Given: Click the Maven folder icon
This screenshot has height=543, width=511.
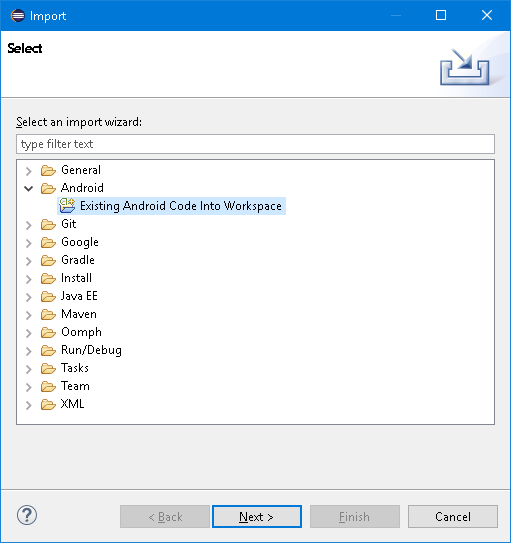Looking at the screenshot, I should (x=48, y=314).
